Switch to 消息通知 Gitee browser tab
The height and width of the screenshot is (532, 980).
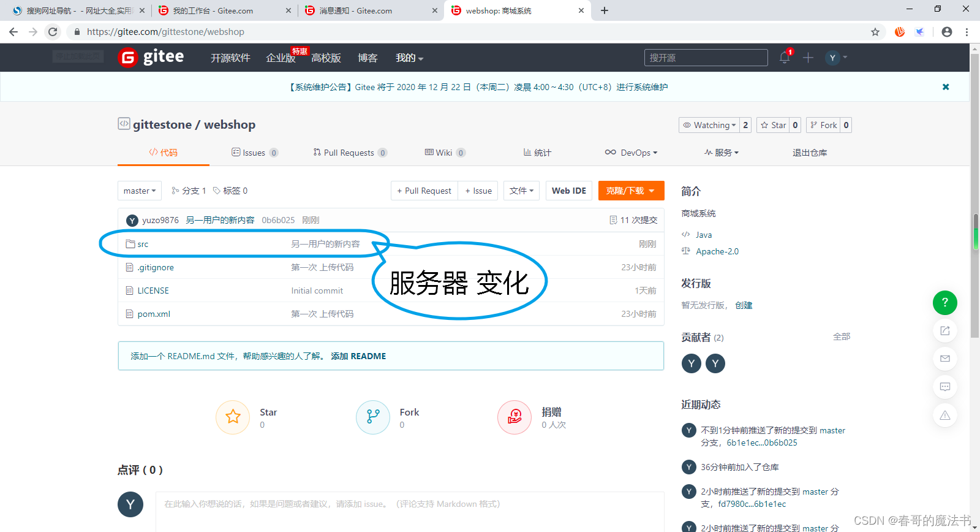[371, 10]
